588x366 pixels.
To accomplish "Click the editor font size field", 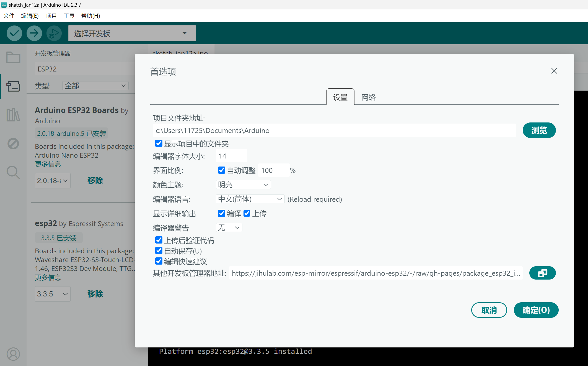I will click(x=231, y=156).
